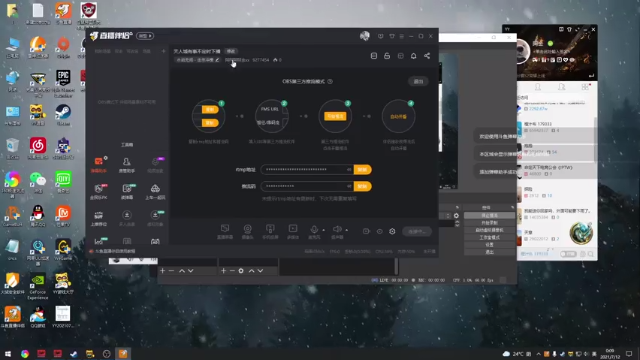Open Steam from the Windows taskbar
The height and width of the screenshot is (360, 640).
(73, 354)
